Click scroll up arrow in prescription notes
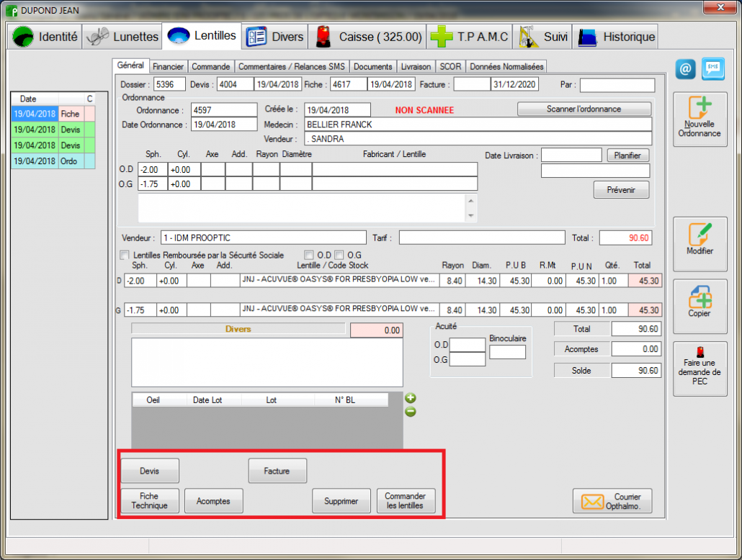Screen dimensions: 742x560 pyautogui.click(x=471, y=201)
